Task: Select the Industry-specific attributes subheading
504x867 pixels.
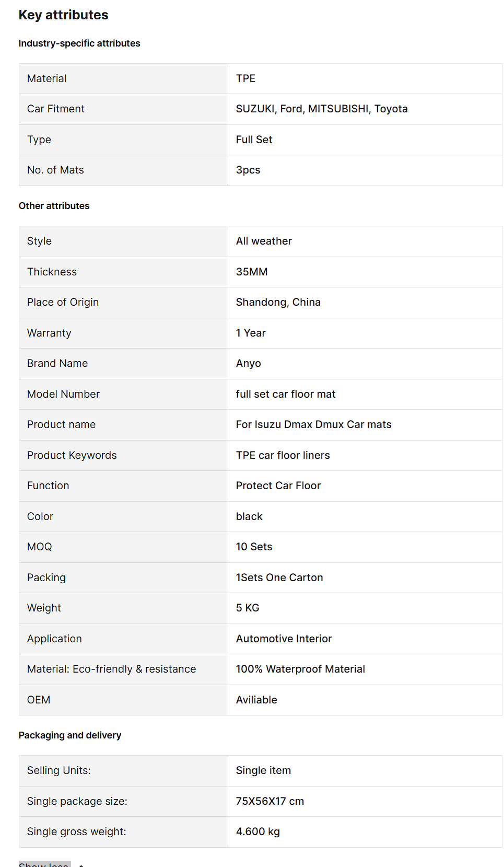Action: coord(79,43)
